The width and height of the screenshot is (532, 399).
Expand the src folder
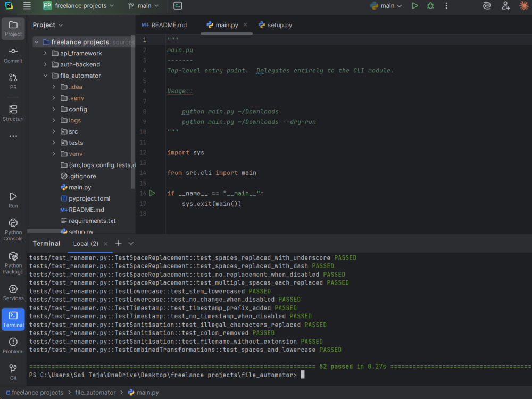click(54, 131)
